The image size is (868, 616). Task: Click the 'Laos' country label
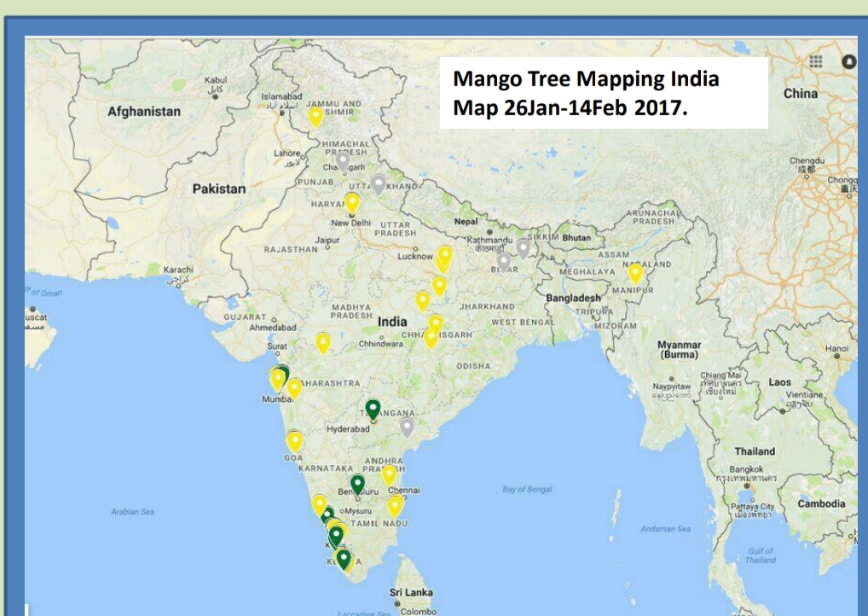point(779,382)
